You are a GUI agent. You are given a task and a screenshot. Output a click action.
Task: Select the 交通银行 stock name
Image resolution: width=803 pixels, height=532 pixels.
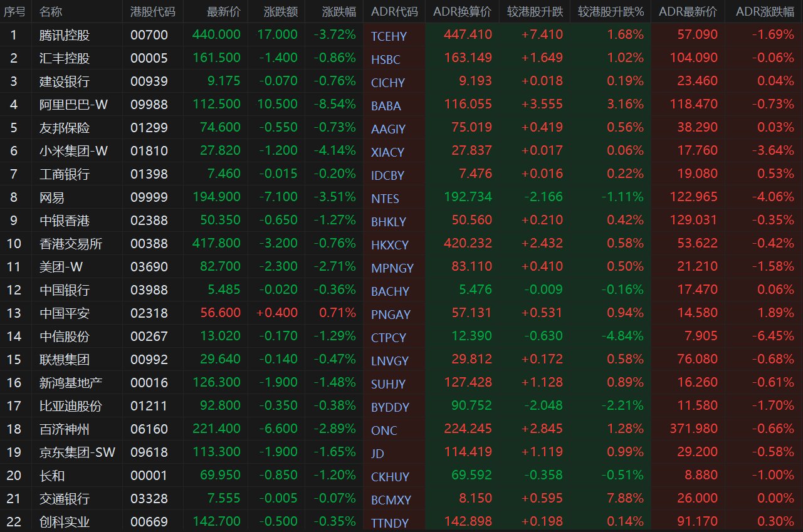tap(64, 499)
